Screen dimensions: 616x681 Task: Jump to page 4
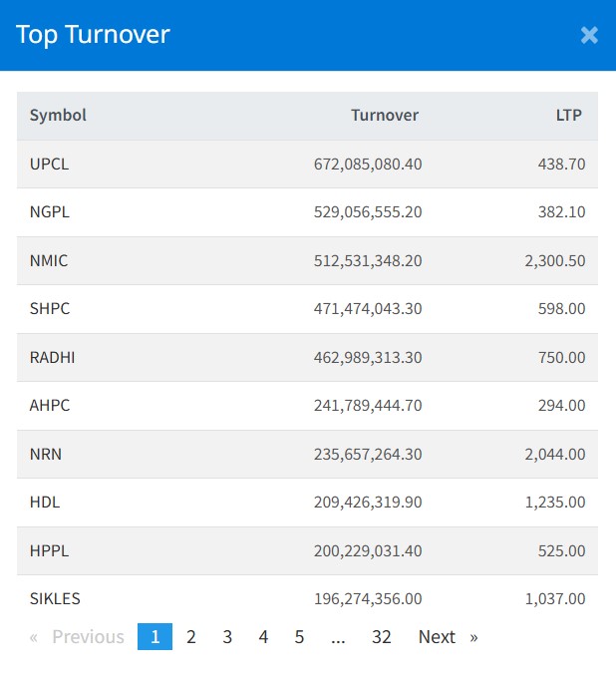tap(263, 636)
